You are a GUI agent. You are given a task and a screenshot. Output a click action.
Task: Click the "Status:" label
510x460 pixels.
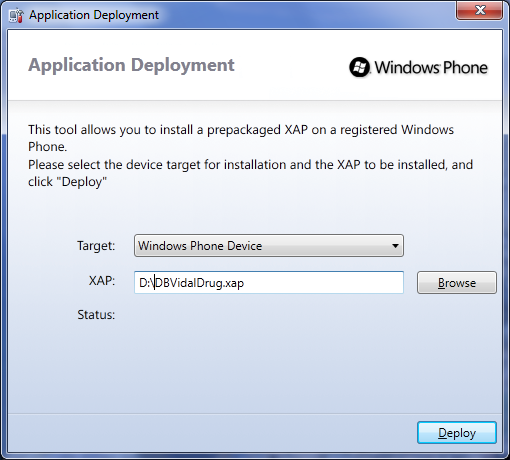pyautogui.click(x=96, y=315)
